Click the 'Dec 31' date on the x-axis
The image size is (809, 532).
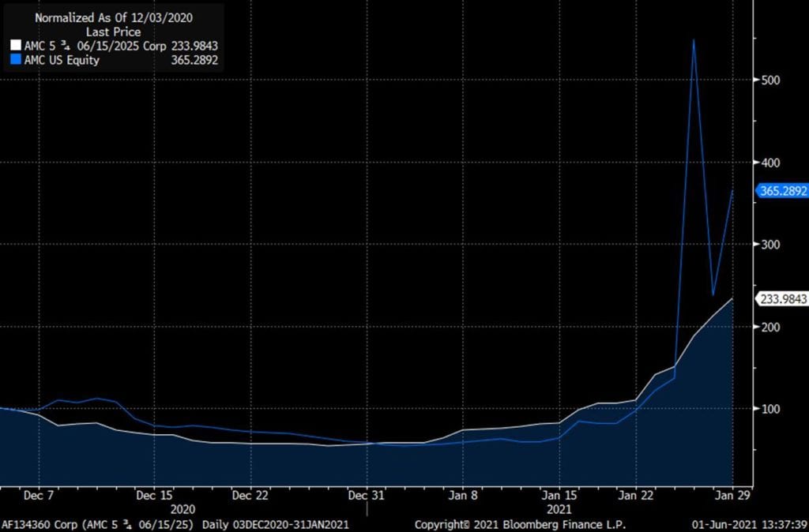click(x=367, y=496)
